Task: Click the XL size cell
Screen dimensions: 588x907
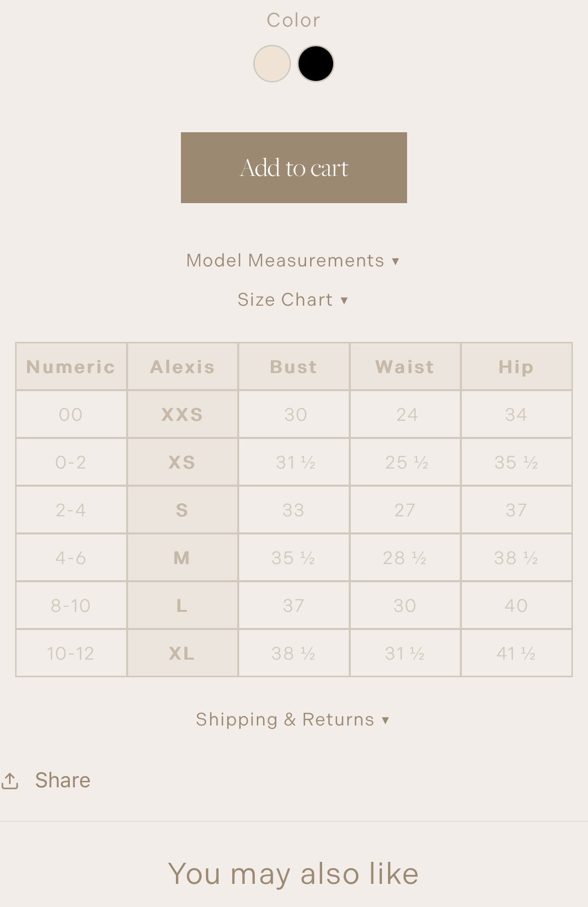Action: click(x=182, y=653)
